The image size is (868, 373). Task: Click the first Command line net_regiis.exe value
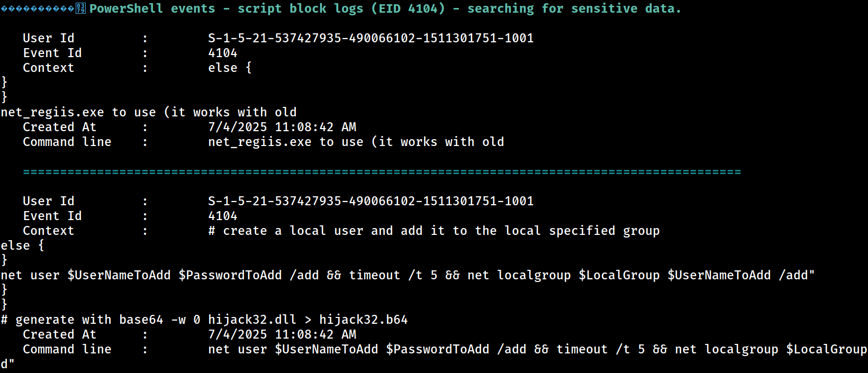pos(356,142)
